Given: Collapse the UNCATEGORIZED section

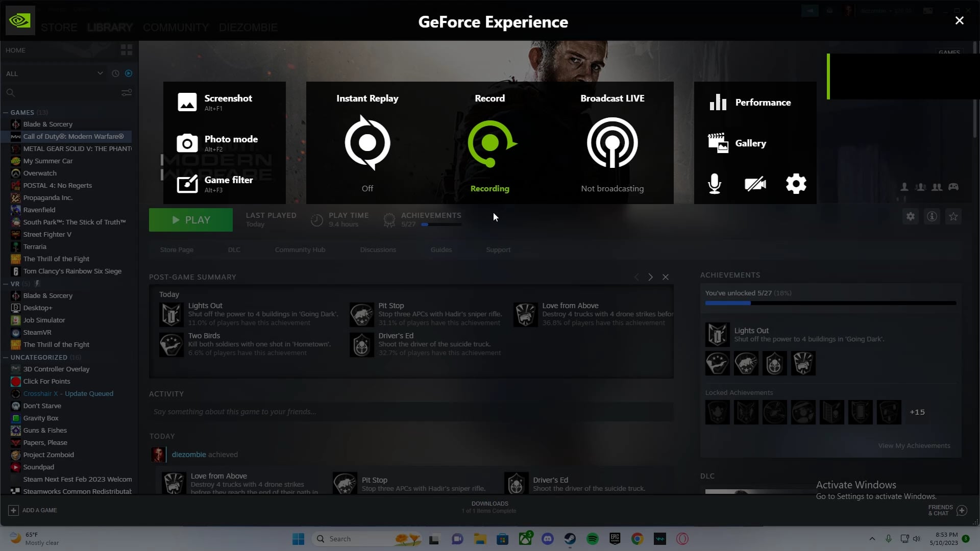Looking at the screenshot, I should (x=6, y=357).
